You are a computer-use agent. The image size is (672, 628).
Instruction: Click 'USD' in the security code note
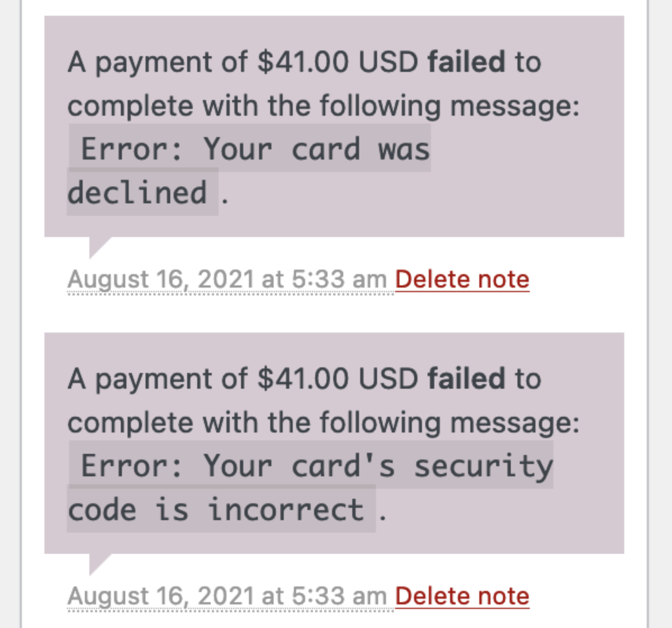click(388, 379)
